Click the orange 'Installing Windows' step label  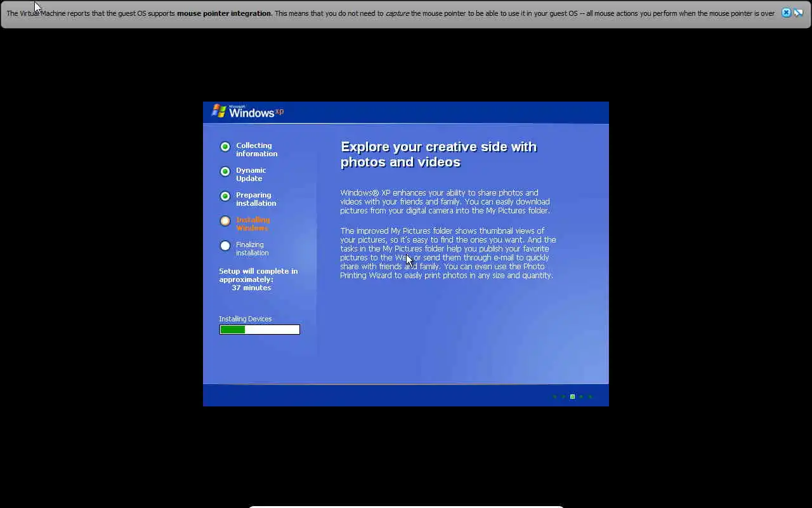tap(253, 224)
